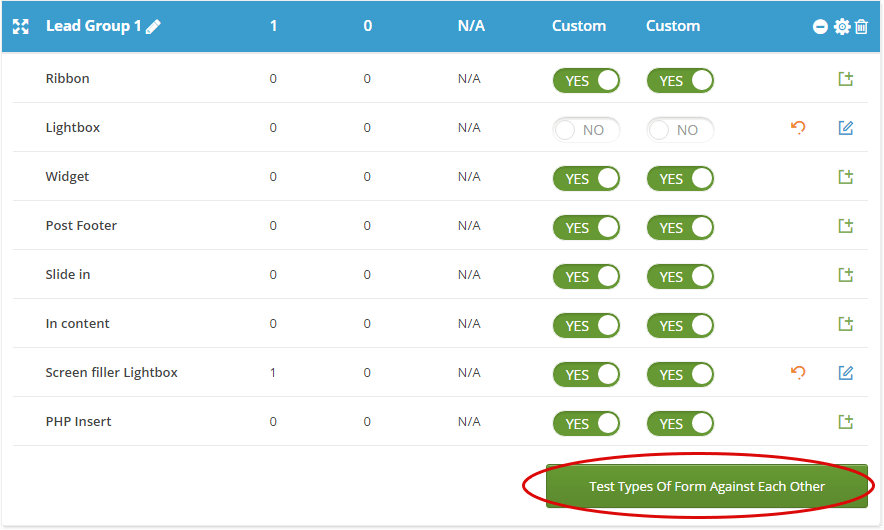The image size is (884, 530).
Task: Add a form for Post Footer row
Action: coord(845,226)
